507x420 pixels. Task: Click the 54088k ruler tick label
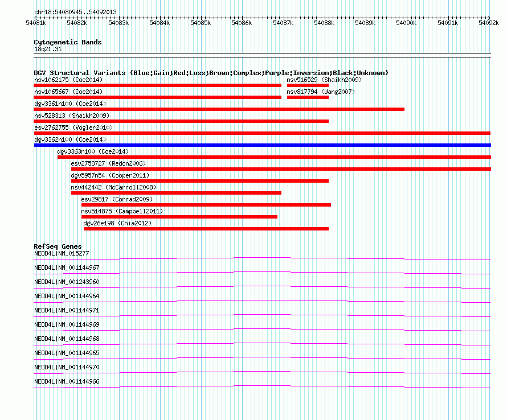324,23
